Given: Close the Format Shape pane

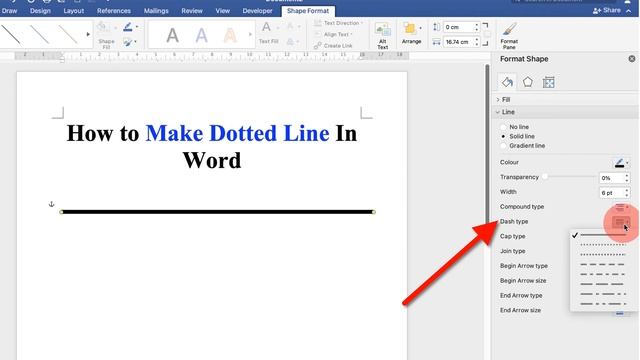Looking at the screenshot, I should [632, 59].
